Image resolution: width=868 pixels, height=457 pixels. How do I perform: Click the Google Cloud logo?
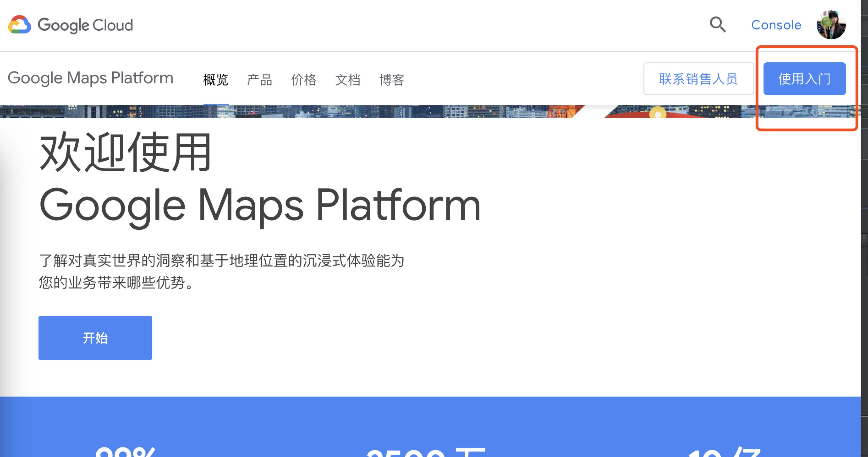pyautogui.click(x=71, y=25)
